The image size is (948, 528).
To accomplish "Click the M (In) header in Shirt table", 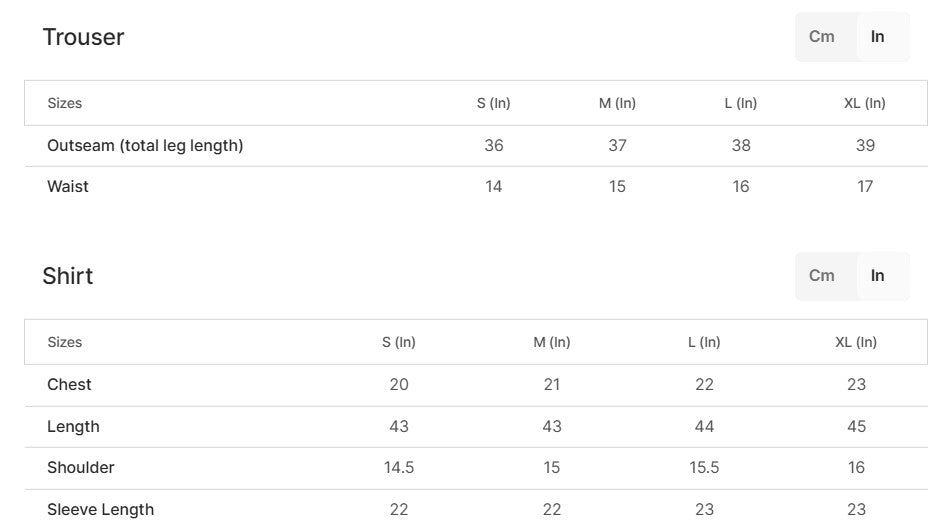I will pyautogui.click(x=552, y=342).
